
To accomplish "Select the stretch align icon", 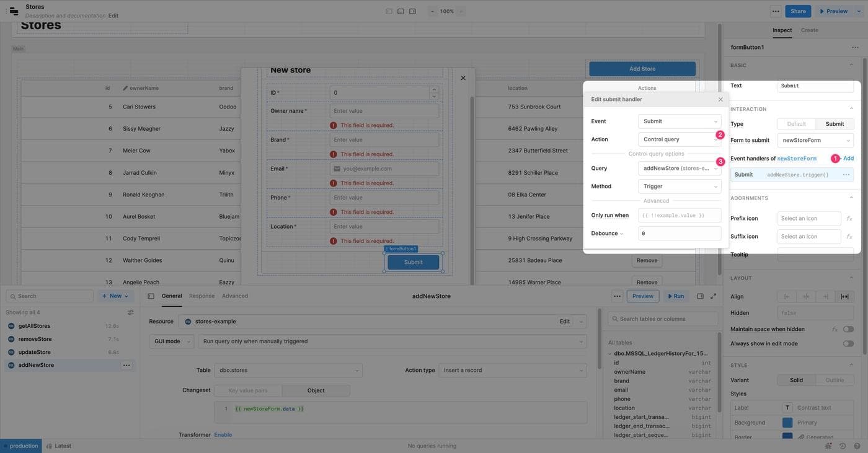I will click(x=844, y=296).
